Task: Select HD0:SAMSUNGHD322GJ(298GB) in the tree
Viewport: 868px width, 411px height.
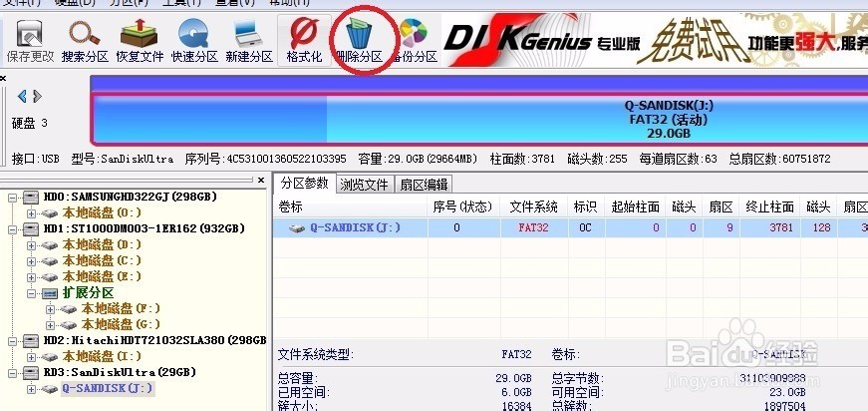Action: click(x=131, y=197)
